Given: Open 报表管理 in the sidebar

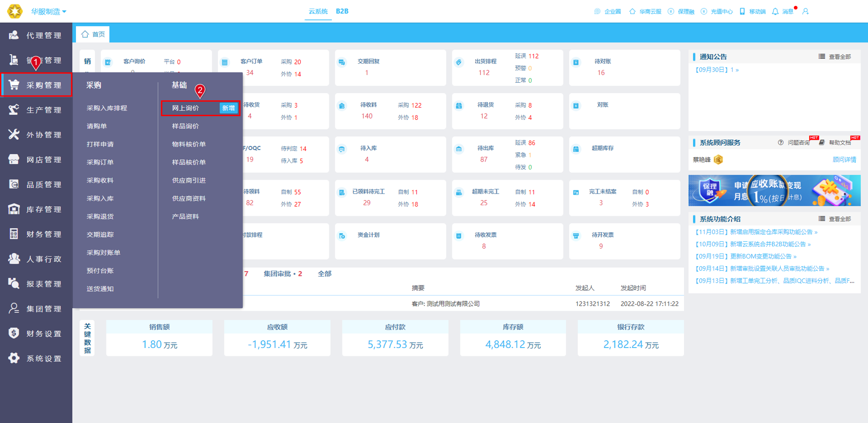Looking at the screenshot, I should tap(36, 284).
